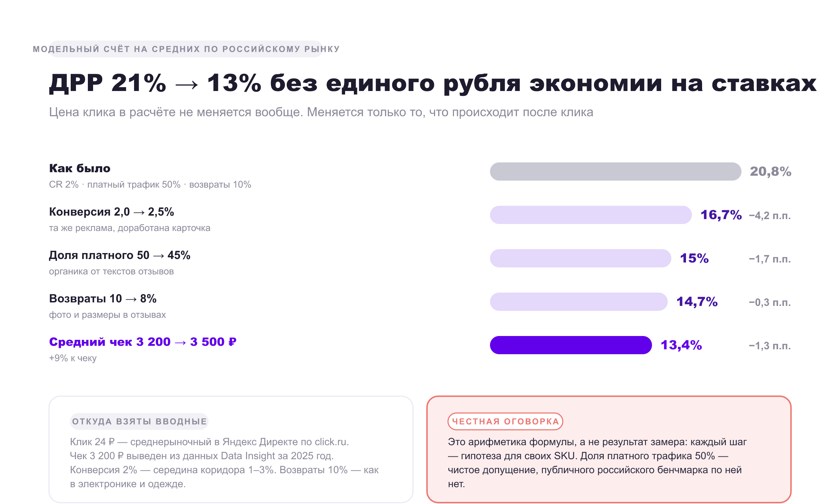
Task: Click the Возвраты 10 → 8% heading
Action: point(103,299)
